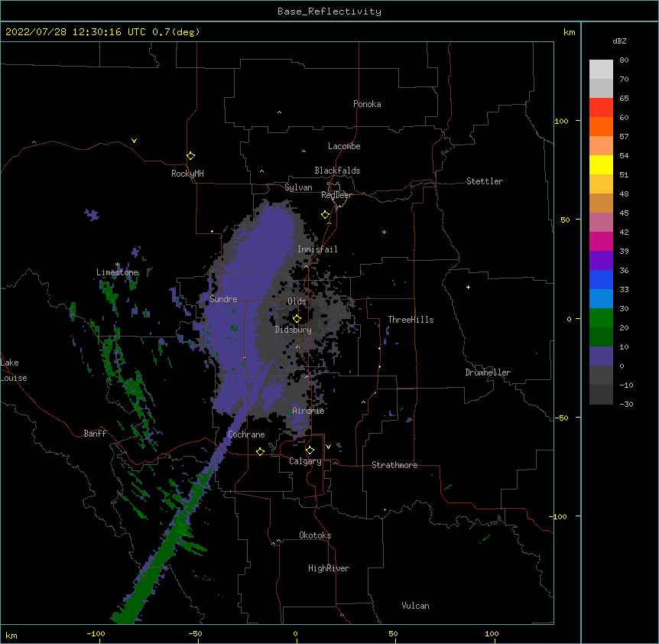The height and width of the screenshot is (644, 659).
Task: Click the ThreeHills label
Action: 411,320
